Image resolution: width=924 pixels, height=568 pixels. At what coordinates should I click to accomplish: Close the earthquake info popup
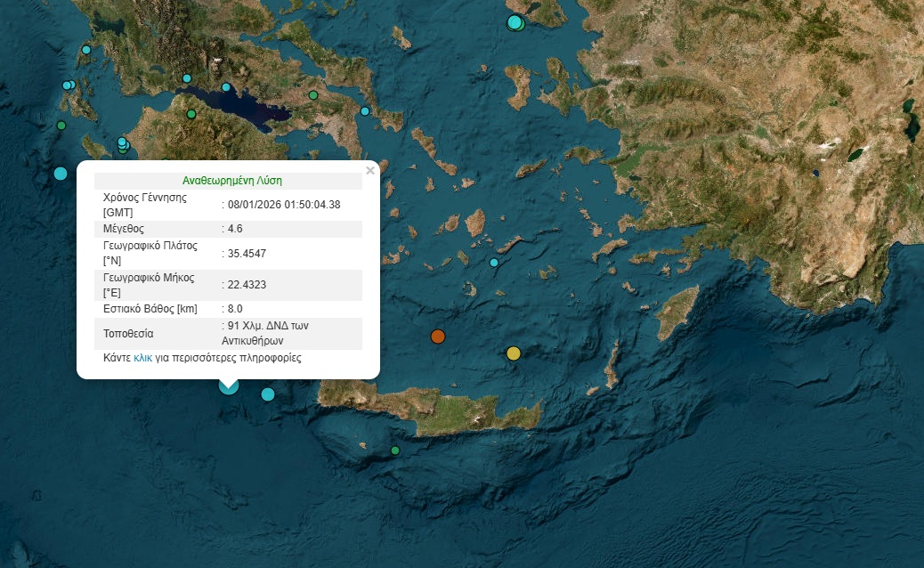click(370, 171)
